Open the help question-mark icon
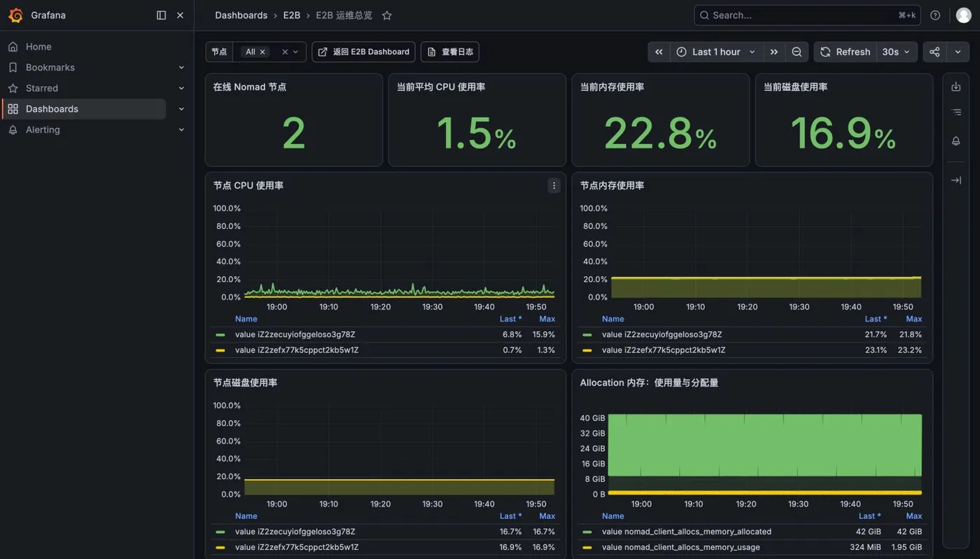 click(x=935, y=15)
